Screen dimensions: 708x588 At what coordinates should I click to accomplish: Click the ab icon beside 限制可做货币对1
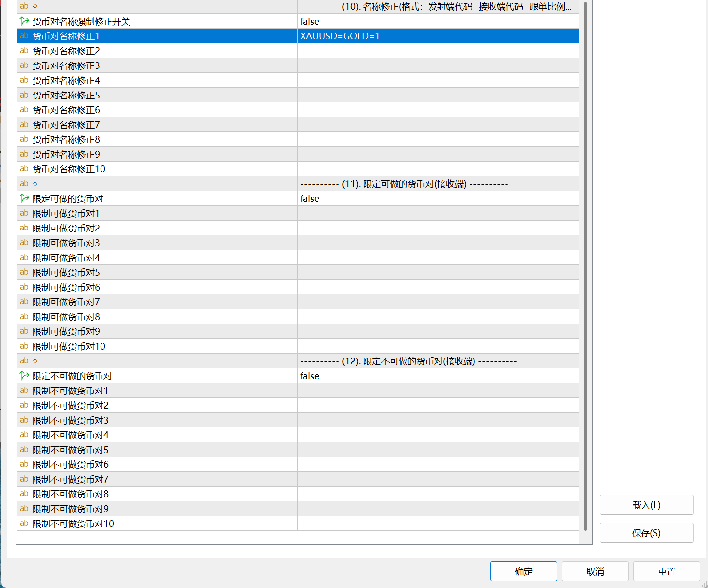(x=24, y=213)
